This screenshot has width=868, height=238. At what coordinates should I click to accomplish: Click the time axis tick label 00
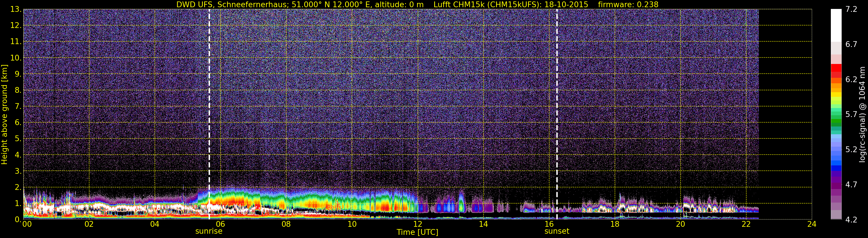[x=27, y=224]
